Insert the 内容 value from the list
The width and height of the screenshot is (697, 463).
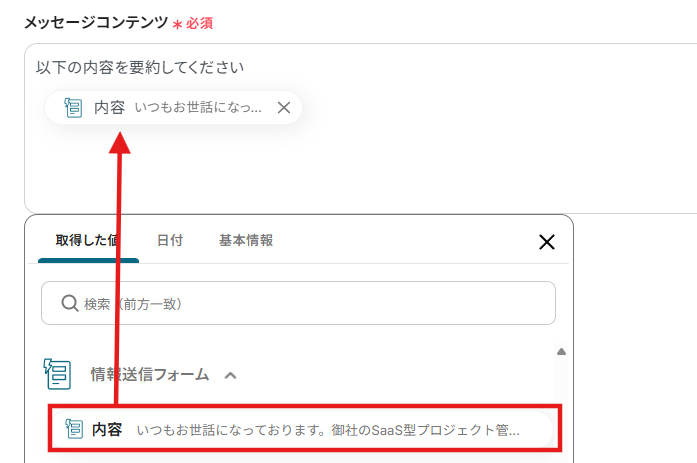tap(304, 429)
